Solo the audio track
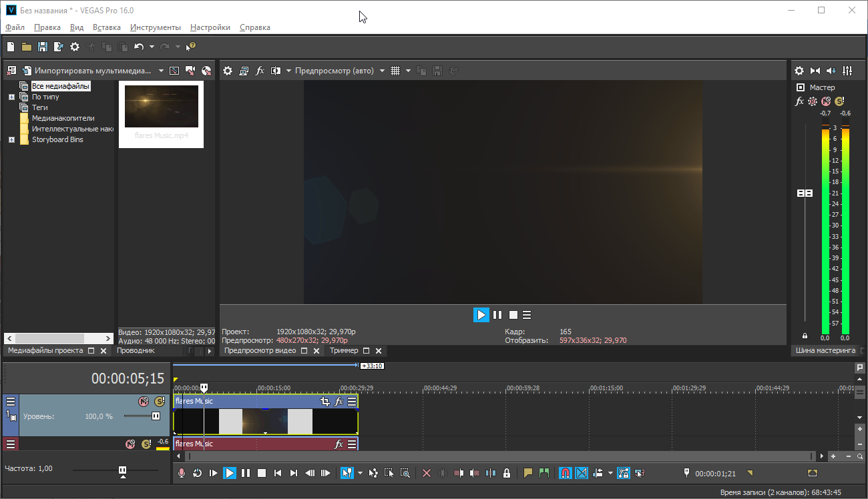 click(146, 444)
